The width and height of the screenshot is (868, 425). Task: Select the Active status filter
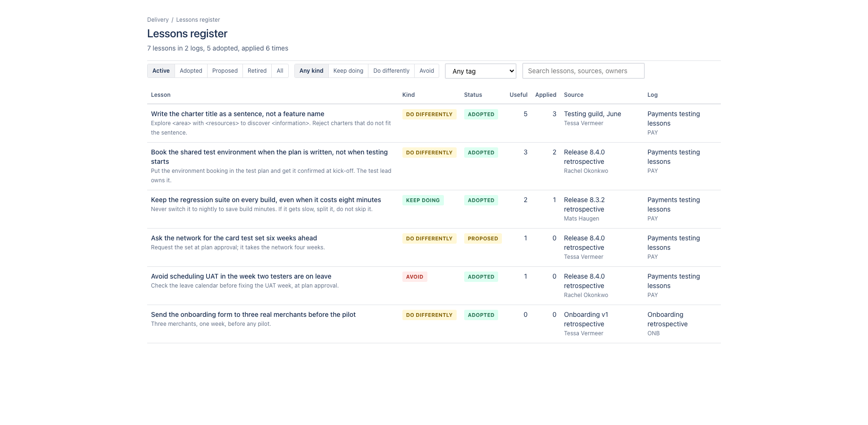pyautogui.click(x=161, y=71)
